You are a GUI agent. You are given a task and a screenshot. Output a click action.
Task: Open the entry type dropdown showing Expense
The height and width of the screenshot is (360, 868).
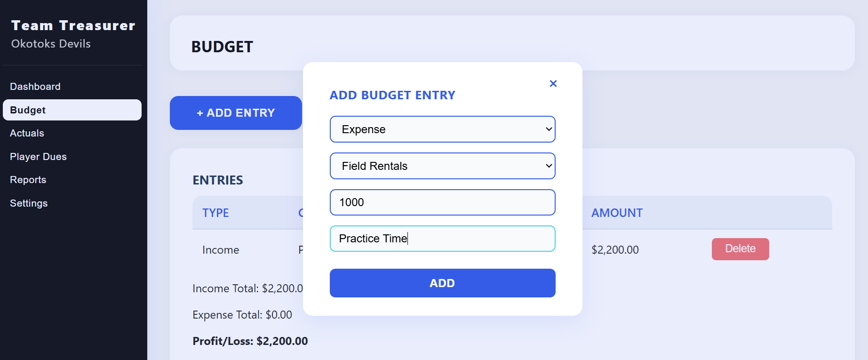coord(442,129)
